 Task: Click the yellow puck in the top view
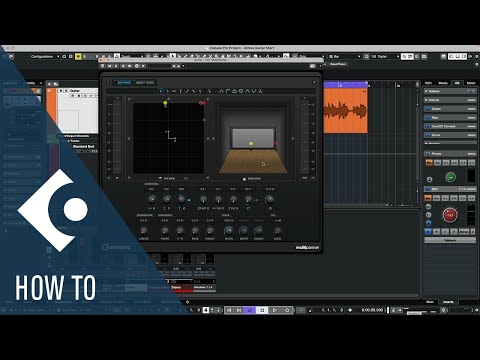[x=165, y=103]
